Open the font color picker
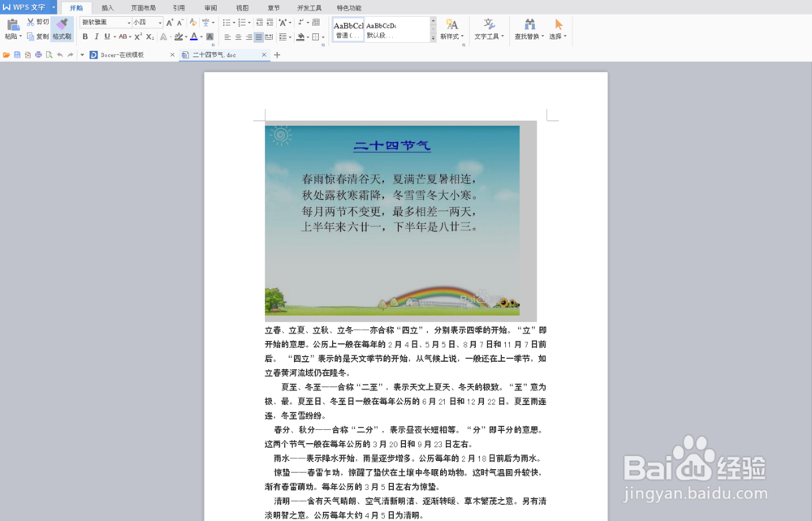812x521 pixels. [193, 37]
